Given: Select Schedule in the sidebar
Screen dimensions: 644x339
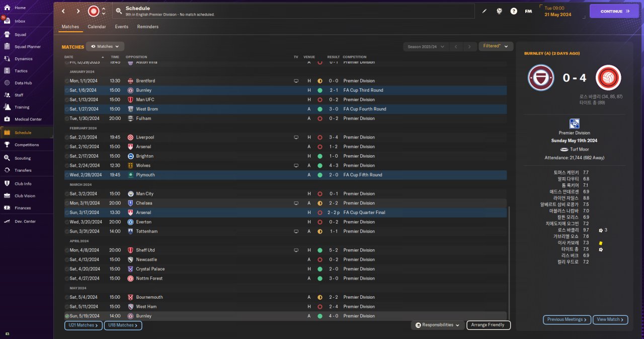Looking at the screenshot, I should (x=26, y=132).
